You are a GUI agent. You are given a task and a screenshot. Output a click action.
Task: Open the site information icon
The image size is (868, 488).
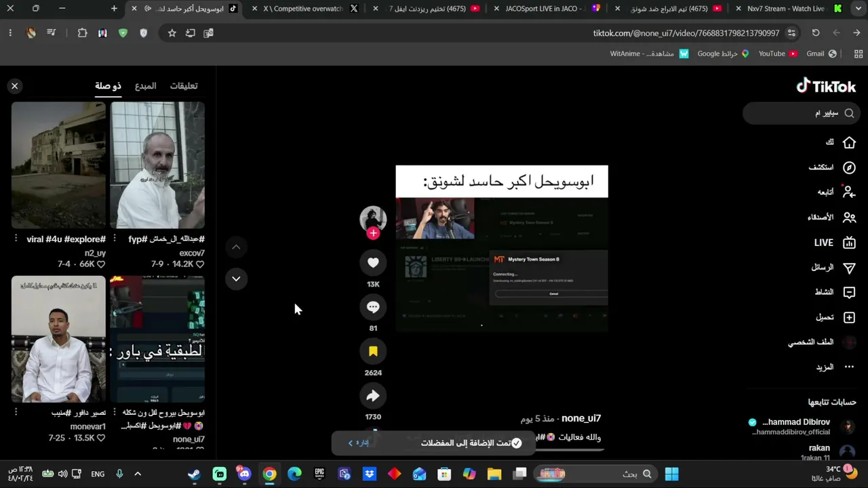pyautogui.click(x=791, y=33)
